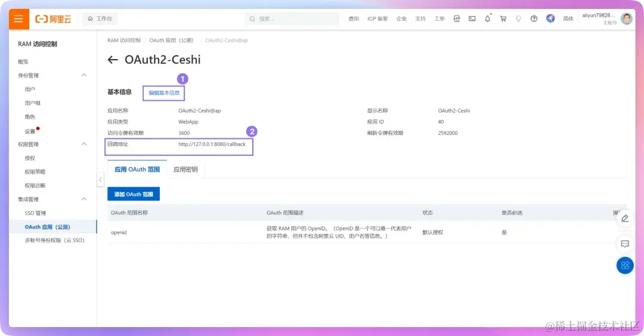Open the 费用 menu
Image resolution: width=644 pixels, height=336 pixels.
coord(353,19)
